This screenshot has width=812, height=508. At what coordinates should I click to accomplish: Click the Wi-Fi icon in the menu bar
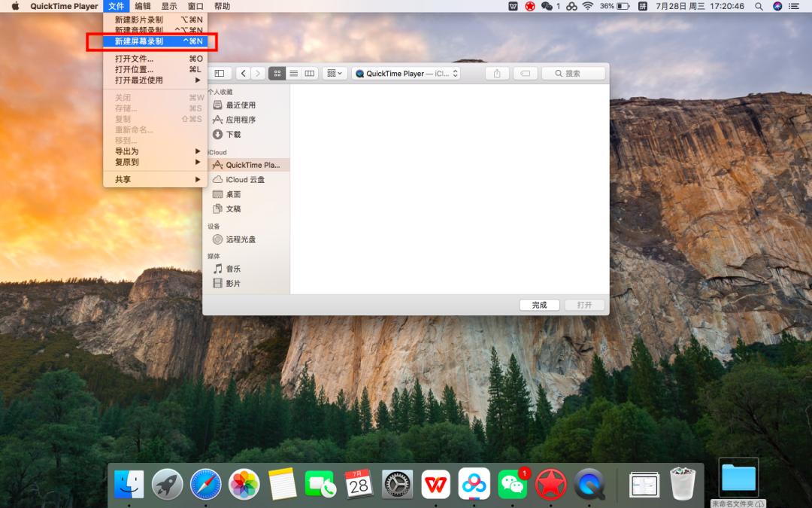[586, 6]
